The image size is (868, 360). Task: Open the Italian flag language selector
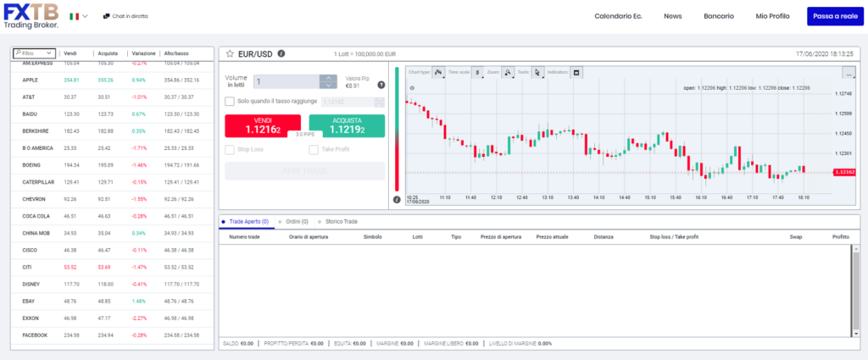pyautogui.click(x=78, y=17)
